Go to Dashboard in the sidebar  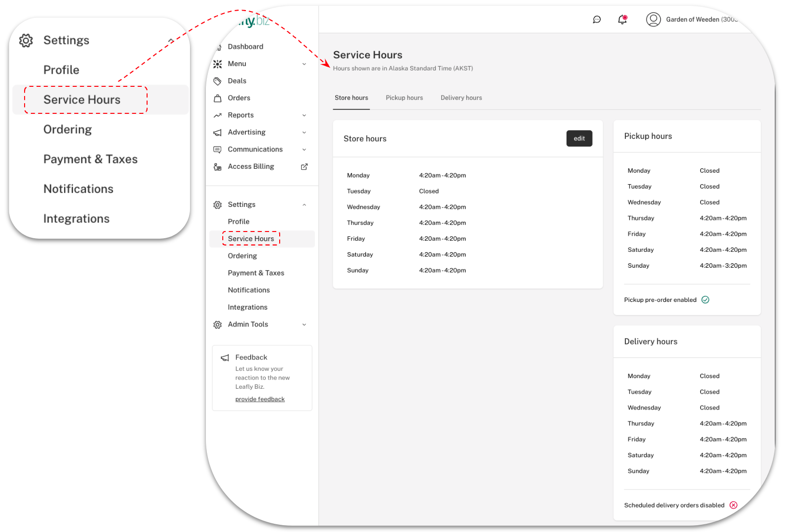[245, 47]
